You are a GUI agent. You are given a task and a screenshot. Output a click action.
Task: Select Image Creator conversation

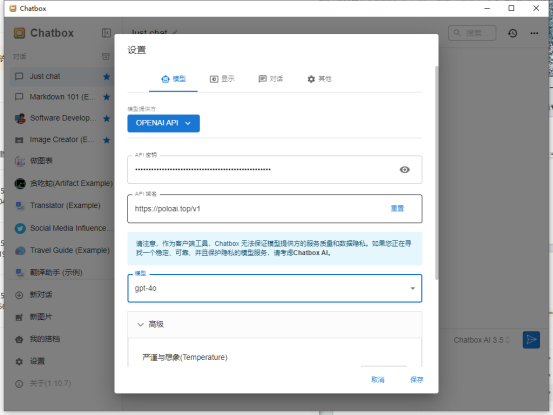coord(62,140)
